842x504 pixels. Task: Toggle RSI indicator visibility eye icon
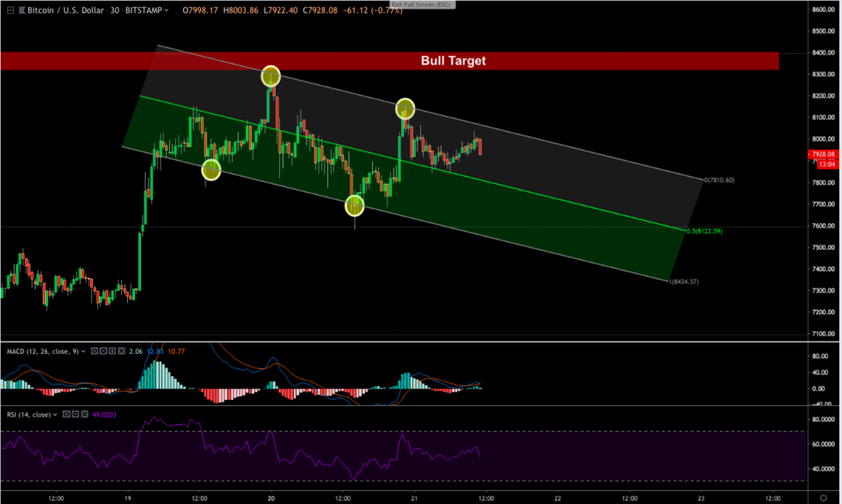(x=65, y=414)
